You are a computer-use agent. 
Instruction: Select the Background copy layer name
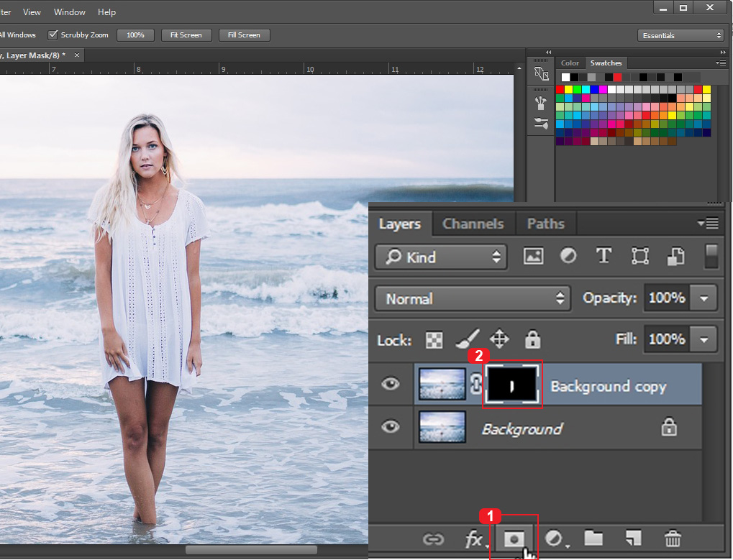(x=608, y=387)
